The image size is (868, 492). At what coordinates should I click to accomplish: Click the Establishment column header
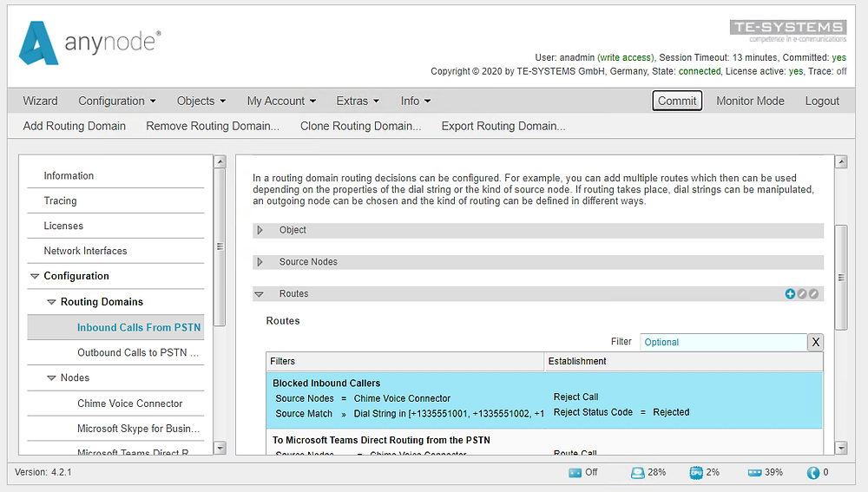[684, 361]
